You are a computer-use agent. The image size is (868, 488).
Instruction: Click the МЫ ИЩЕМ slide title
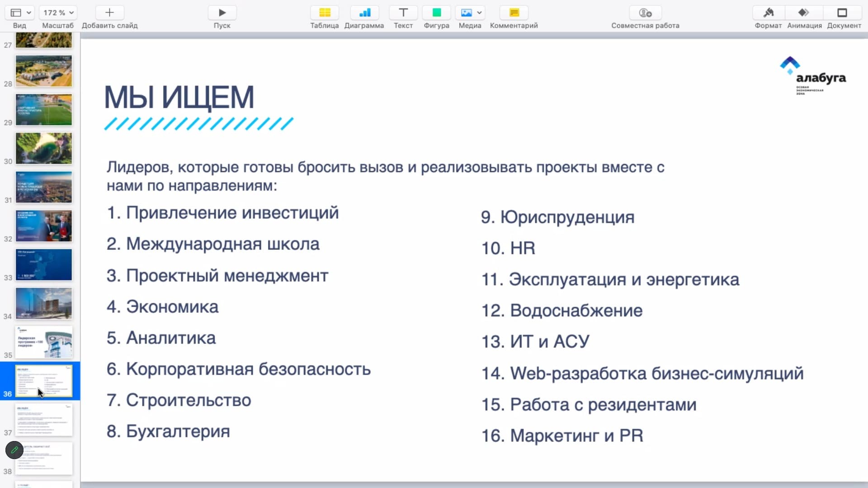tap(179, 97)
